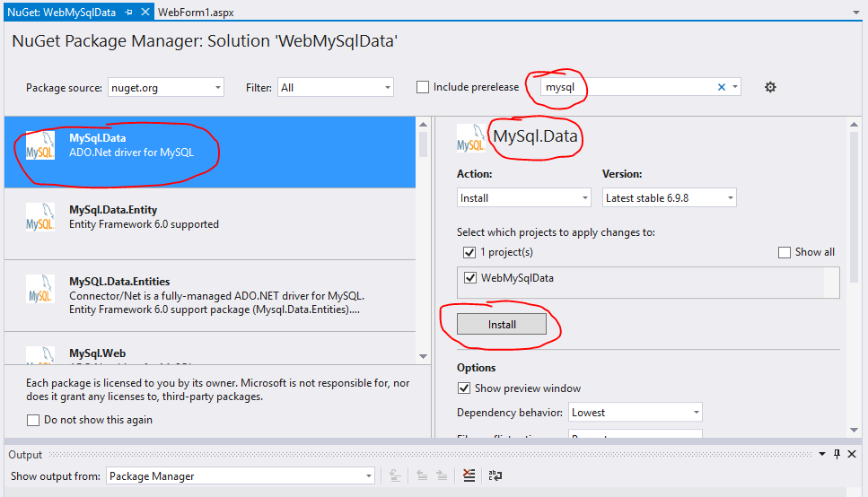The width and height of the screenshot is (868, 497).
Task: Clear all text in Output window
Action: [x=469, y=476]
